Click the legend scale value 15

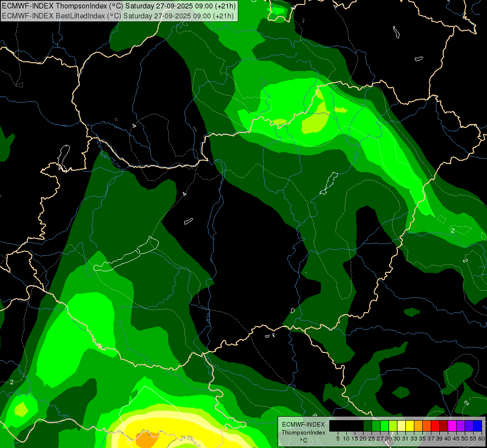[x=355, y=439]
